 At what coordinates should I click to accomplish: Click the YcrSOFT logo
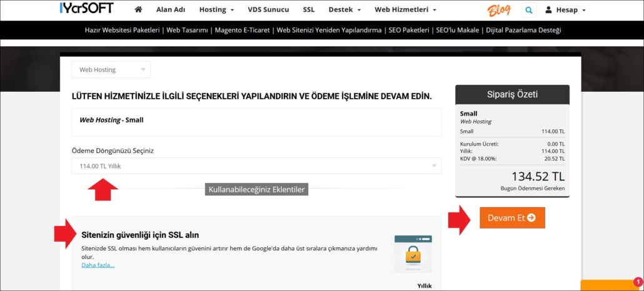[87, 8]
